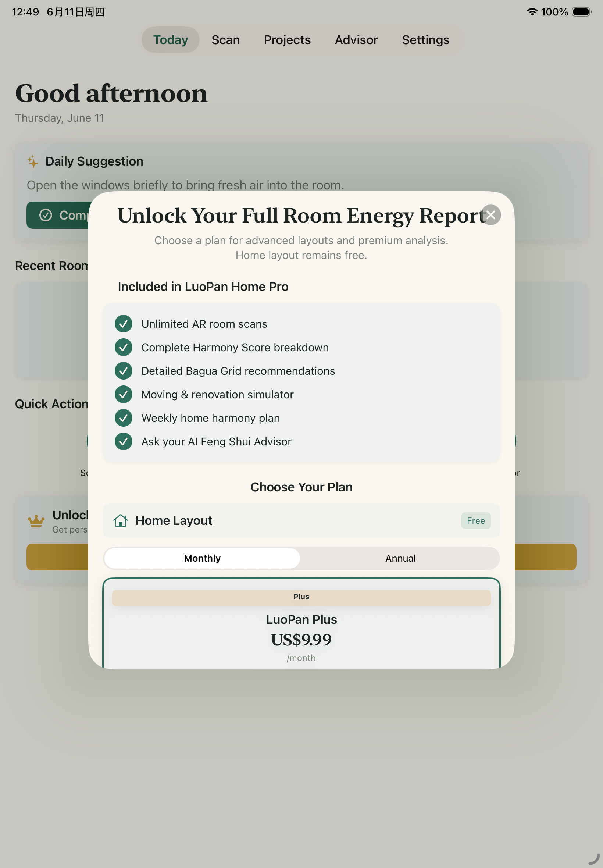Click the house icon beside Home Layout
The height and width of the screenshot is (868, 603).
click(121, 520)
